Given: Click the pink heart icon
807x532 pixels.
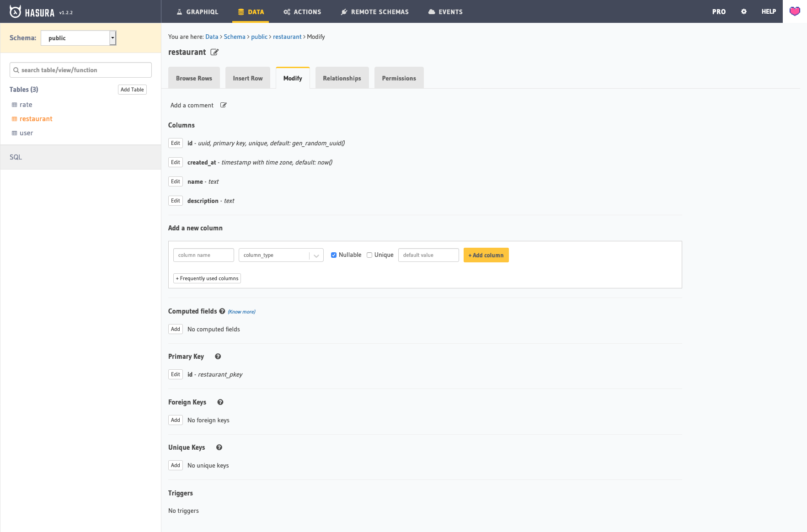Looking at the screenshot, I should pos(795,11).
